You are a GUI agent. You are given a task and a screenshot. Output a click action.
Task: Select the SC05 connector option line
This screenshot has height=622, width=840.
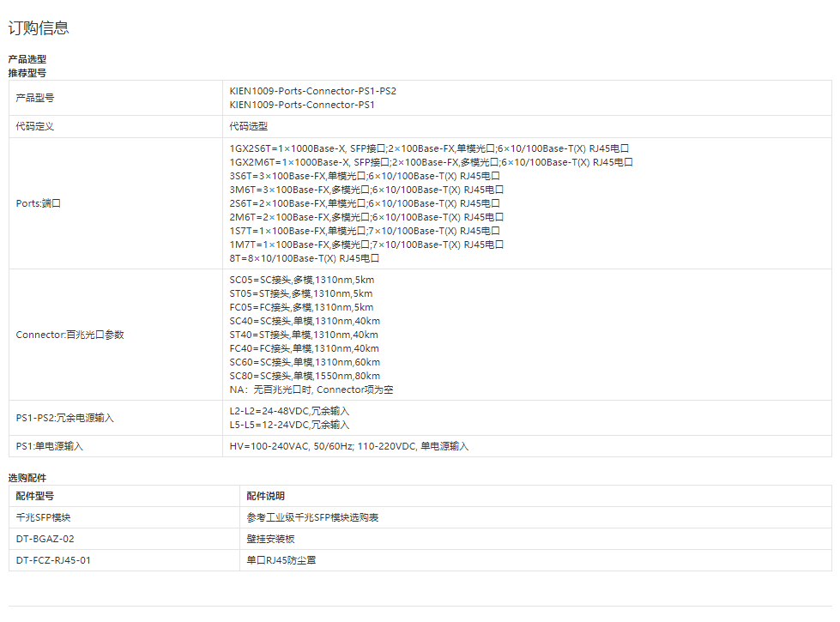[301, 280]
